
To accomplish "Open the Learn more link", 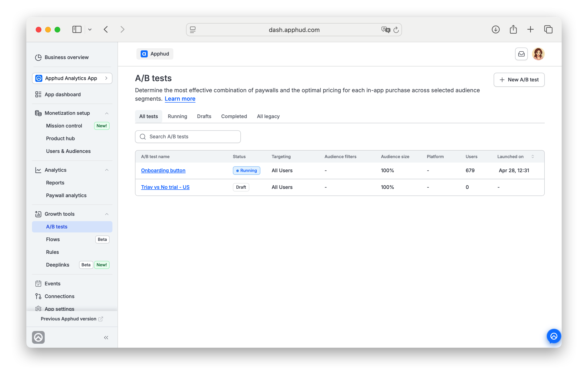I will pyautogui.click(x=180, y=99).
